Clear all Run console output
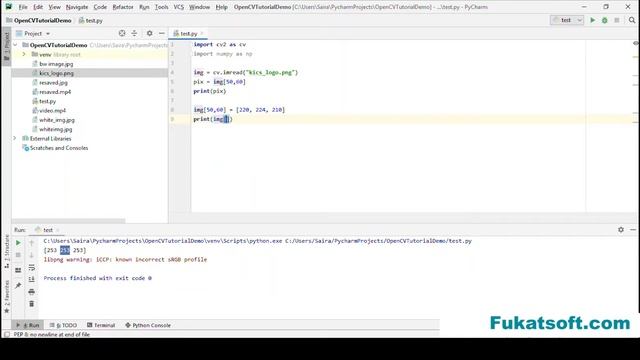Image resolution: width=640 pixels, height=360 pixels. point(31,304)
